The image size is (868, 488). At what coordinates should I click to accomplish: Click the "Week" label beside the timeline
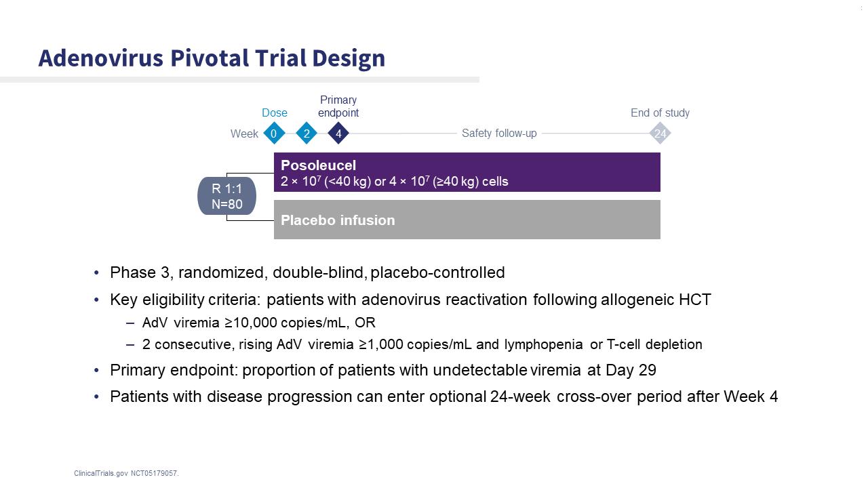coord(244,134)
